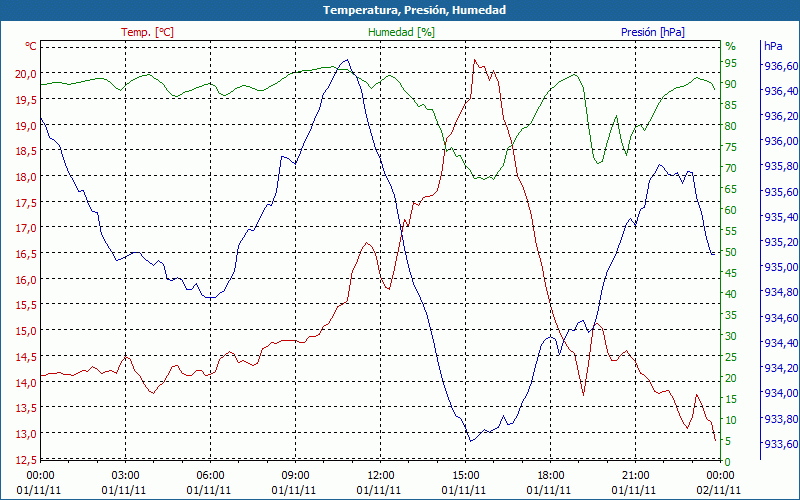Viewport: 800px width, 500px height.
Task: Click the '40' humidity axis value
Action: [x=731, y=294]
